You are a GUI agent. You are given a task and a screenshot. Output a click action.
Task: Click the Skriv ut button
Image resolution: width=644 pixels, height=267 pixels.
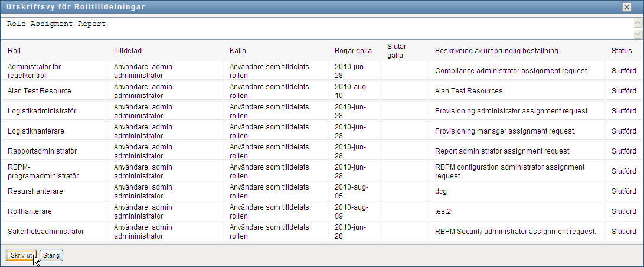(21, 256)
